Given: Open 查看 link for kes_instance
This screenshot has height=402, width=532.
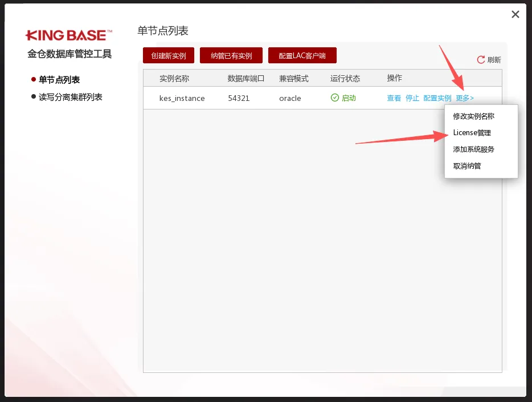Looking at the screenshot, I should click(394, 98).
